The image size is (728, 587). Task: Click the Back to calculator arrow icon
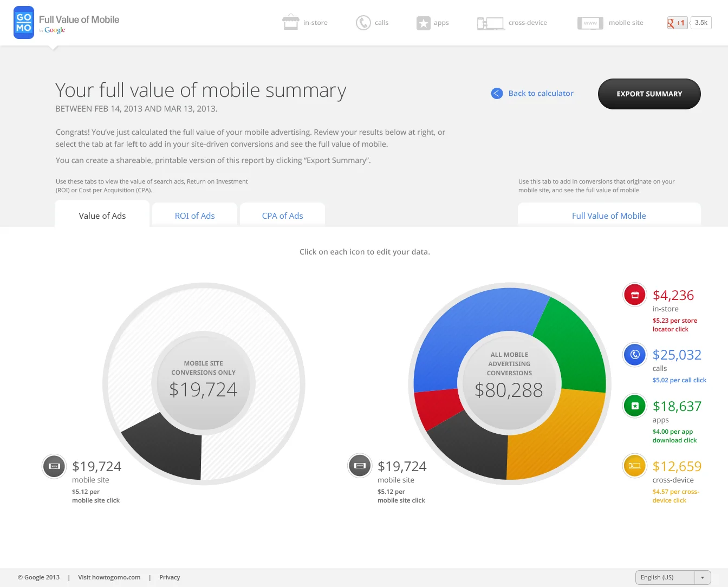coord(497,93)
